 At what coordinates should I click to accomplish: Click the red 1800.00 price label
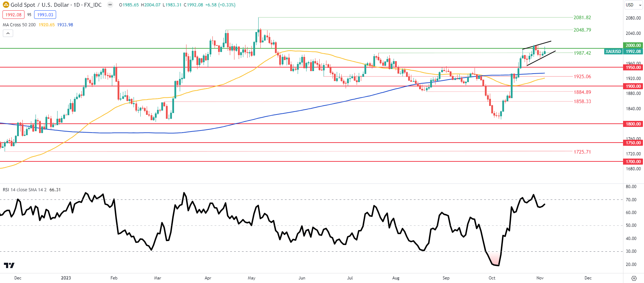(633, 124)
